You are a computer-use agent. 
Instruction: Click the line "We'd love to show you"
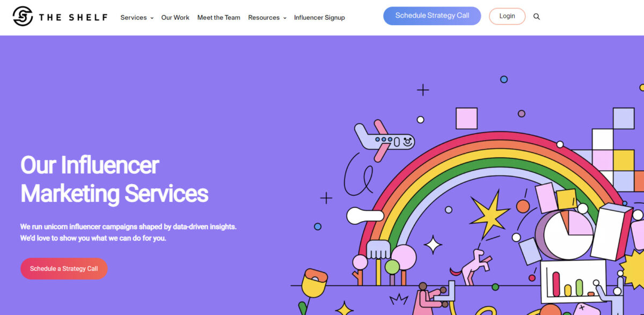click(93, 238)
